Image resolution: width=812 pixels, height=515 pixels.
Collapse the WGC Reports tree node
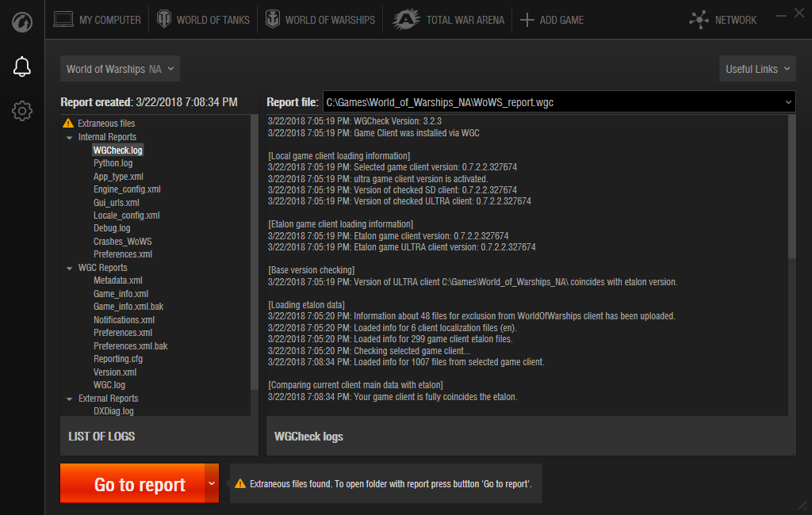[x=70, y=268]
